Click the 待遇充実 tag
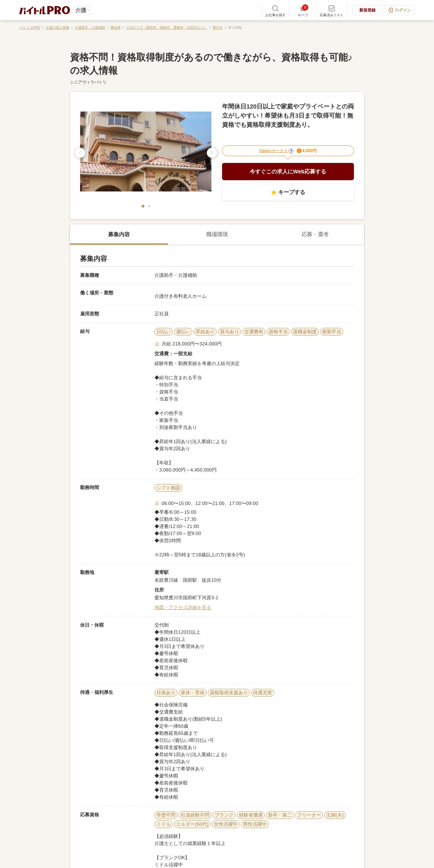The width and height of the screenshot is (434, 868). pyautogui.click(x=263, y=693)
